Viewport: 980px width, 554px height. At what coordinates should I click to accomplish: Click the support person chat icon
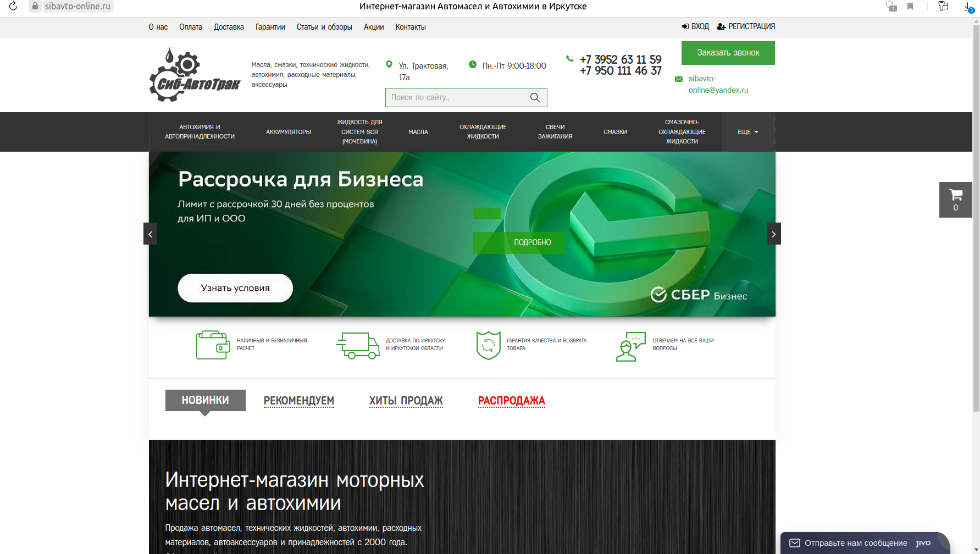(x=631, y=346)
